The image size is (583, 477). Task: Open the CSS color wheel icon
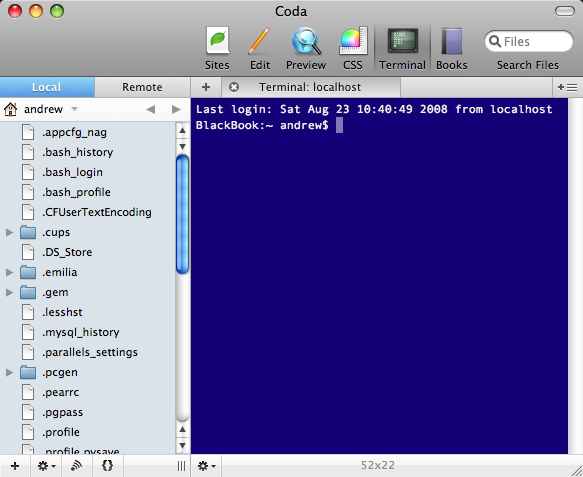(353, 41)
